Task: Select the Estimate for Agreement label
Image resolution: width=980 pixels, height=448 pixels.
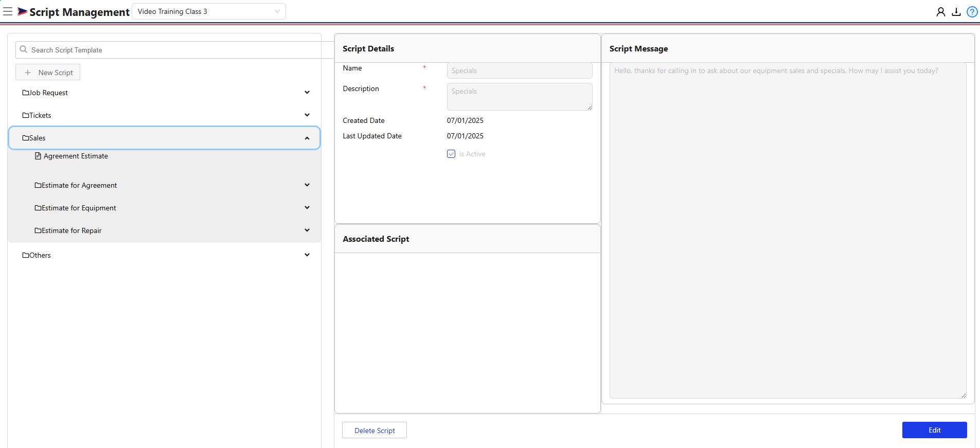Action: click(x=79, y=185)
